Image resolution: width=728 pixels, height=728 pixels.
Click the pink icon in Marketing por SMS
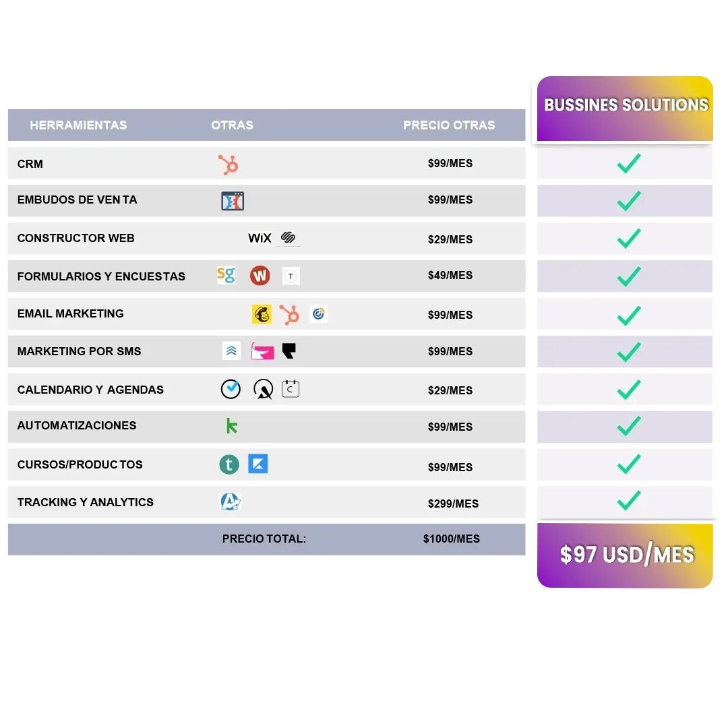[262, 351]
